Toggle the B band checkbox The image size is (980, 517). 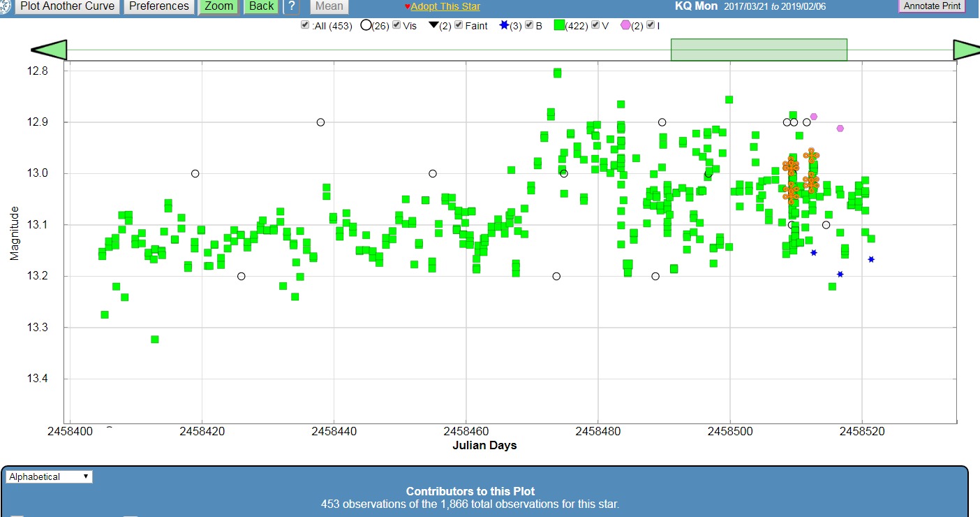coord(529,25)
